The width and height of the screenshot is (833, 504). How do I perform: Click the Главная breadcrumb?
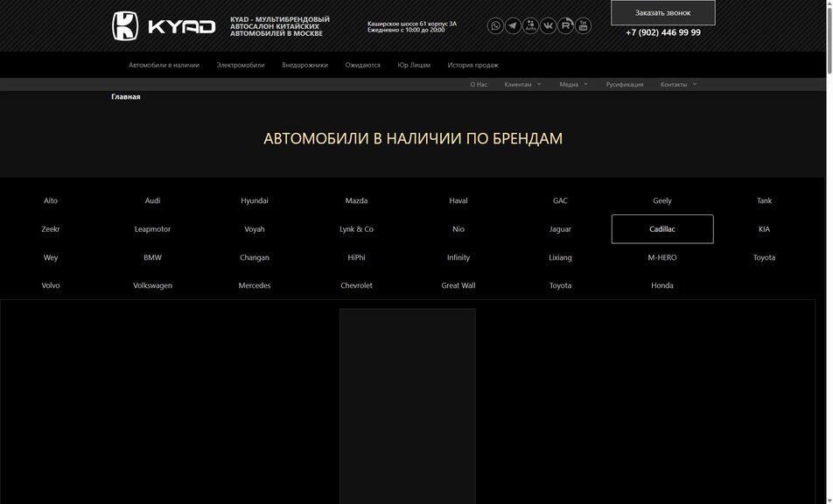pyautogui.click(x=126, y=96)
